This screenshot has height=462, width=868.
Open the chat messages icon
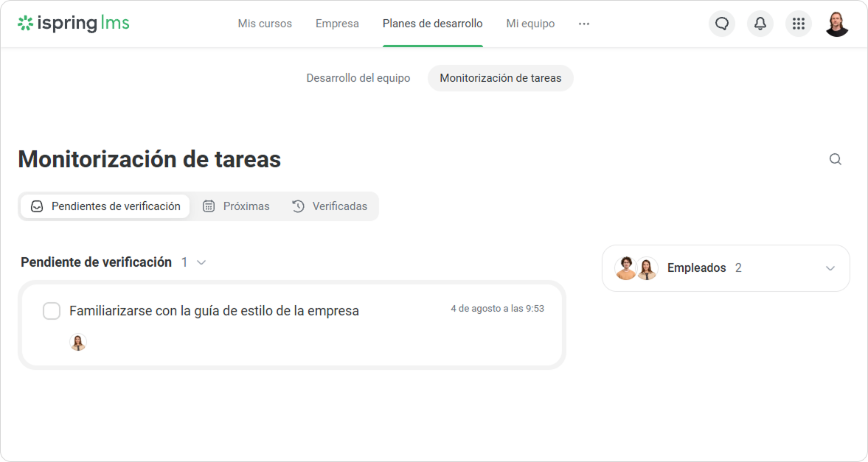click(722, 24)
